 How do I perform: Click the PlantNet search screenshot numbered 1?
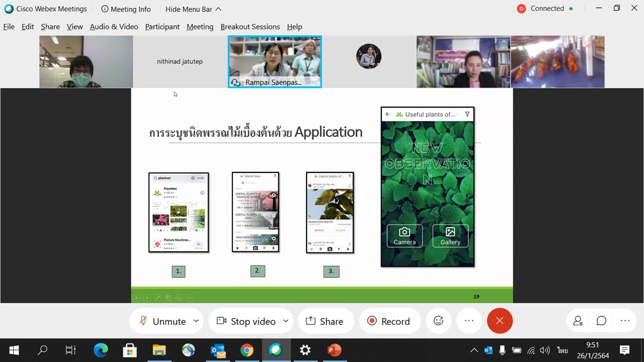tap(179, 212)
